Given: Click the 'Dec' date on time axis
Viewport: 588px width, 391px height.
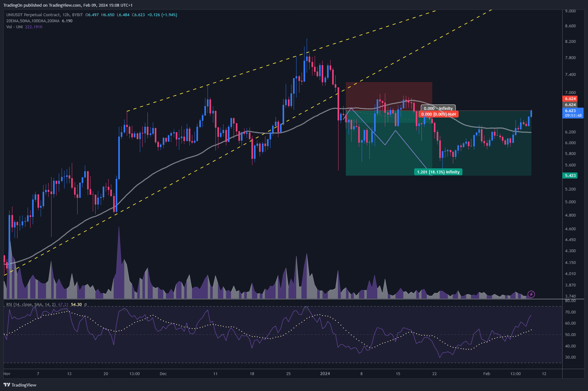Looking at the screenshot, I should [163, 374].
